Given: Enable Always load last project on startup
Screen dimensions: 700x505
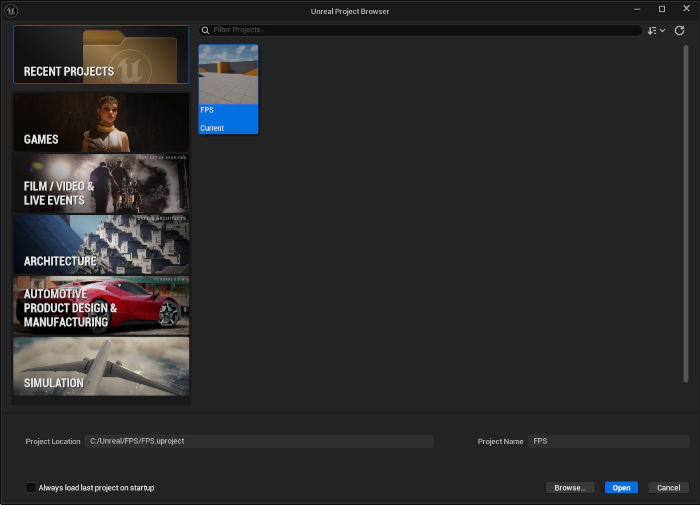Looking at the screenshot, I should 32,488.
